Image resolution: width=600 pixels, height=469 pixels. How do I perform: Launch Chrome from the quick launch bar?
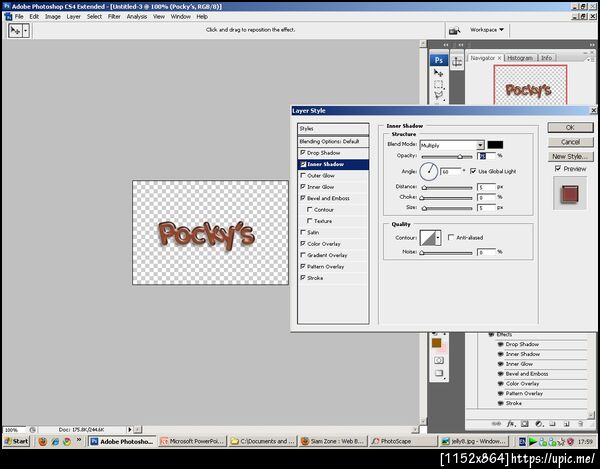(x=67, y=441)
